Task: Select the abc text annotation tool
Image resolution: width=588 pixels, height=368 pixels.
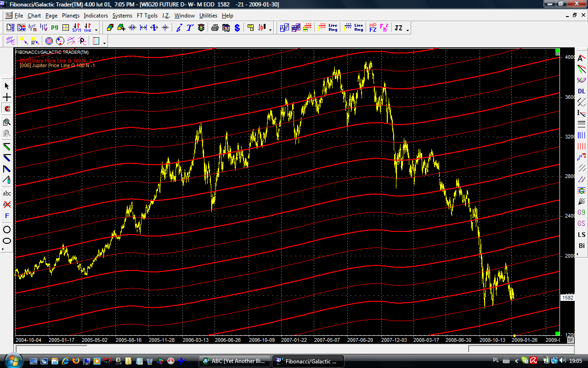Action: pyautogui.click(x=7, y=193)
